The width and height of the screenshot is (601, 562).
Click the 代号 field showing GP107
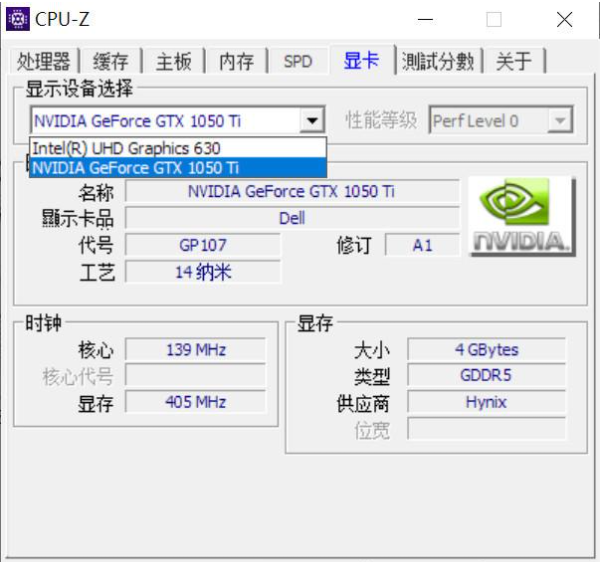point(203,245)
